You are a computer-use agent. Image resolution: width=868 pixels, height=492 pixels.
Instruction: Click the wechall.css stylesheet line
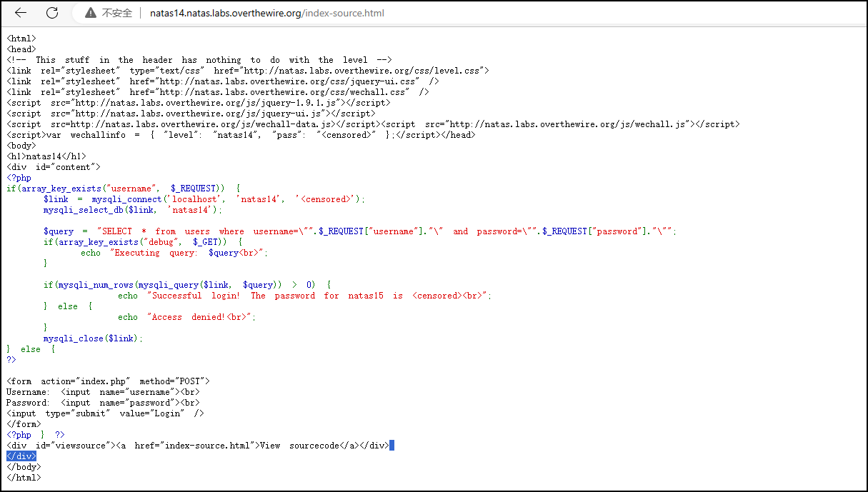218,92
